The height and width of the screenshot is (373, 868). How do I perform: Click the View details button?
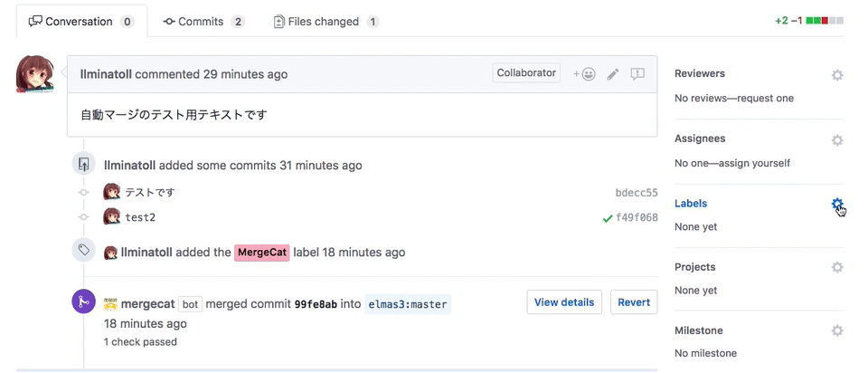coord(564,302)
